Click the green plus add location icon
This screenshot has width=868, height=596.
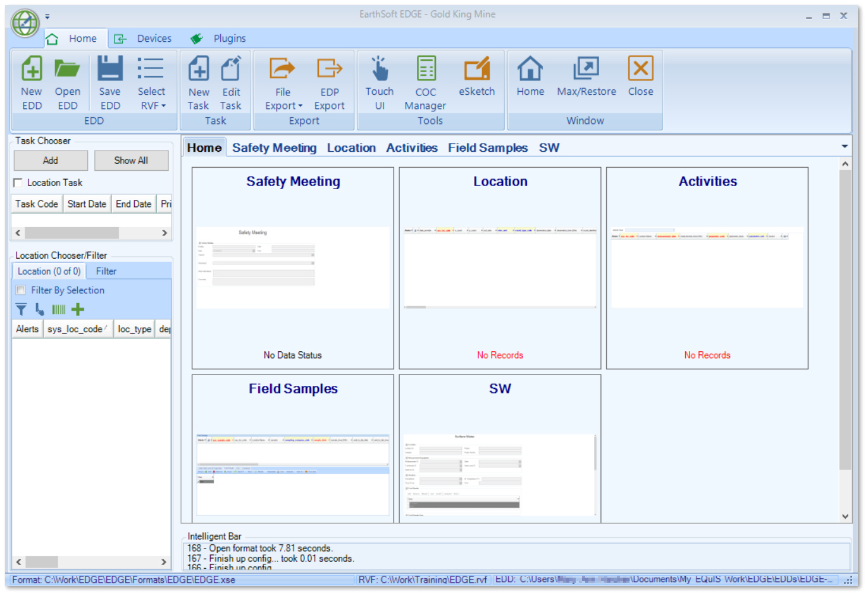[x=78, y=309]
